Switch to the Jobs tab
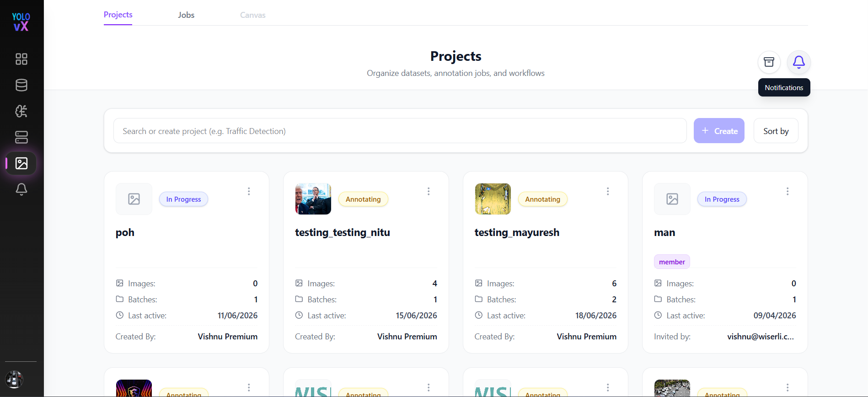 [x=186, y=15]
